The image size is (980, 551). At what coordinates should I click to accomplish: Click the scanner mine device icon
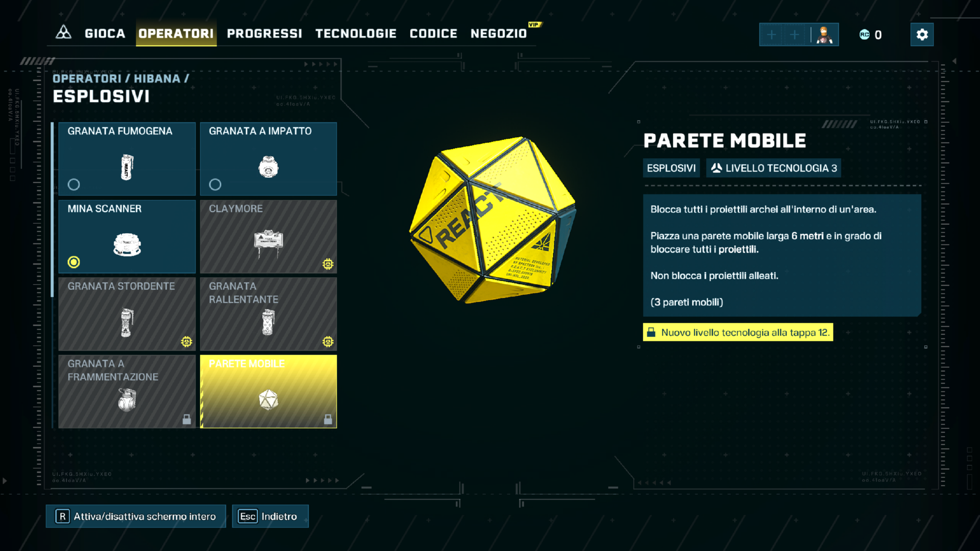click(x=127, y=244)
